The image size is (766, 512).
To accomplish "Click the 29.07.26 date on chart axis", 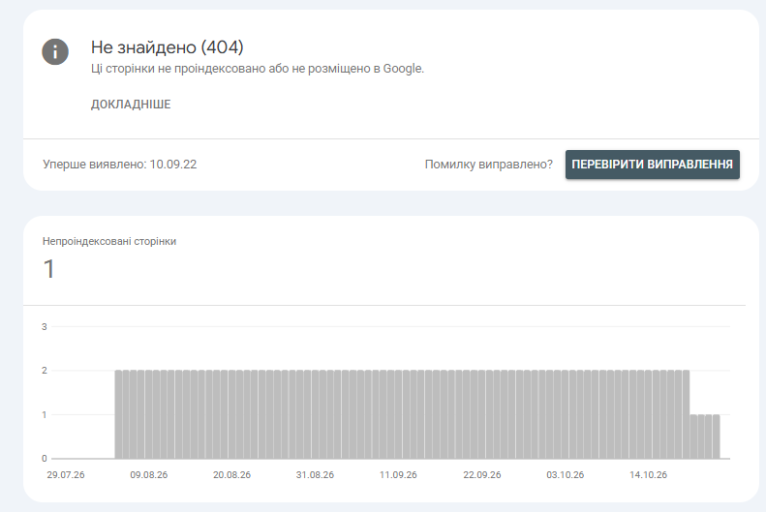I will pyautogui.click(x=65, y=474).
